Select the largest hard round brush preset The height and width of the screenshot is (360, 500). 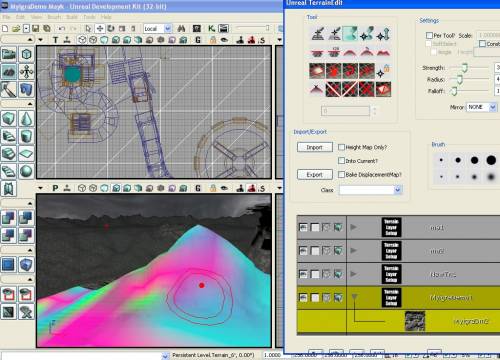point(491,160)
